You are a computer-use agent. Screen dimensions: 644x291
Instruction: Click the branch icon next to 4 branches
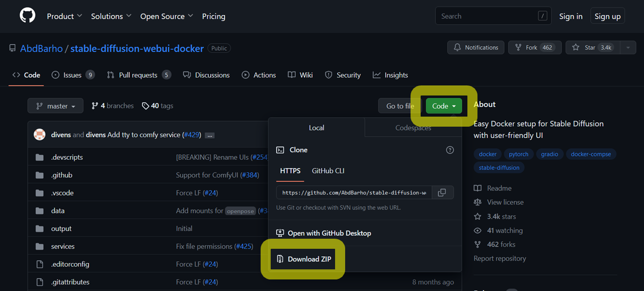(95, 106)
